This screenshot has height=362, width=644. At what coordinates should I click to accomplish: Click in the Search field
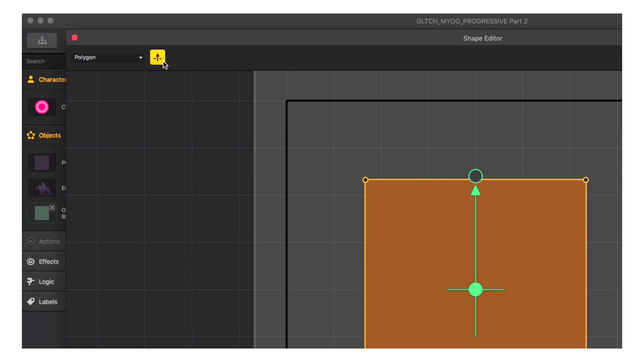pos(44,61)
